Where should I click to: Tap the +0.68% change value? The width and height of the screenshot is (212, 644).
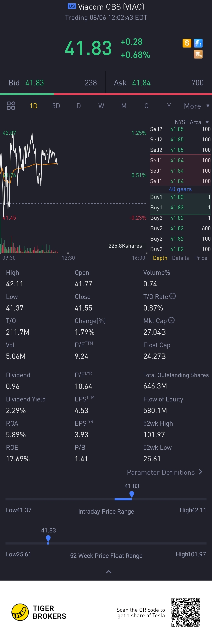click(x=135, y=55)
